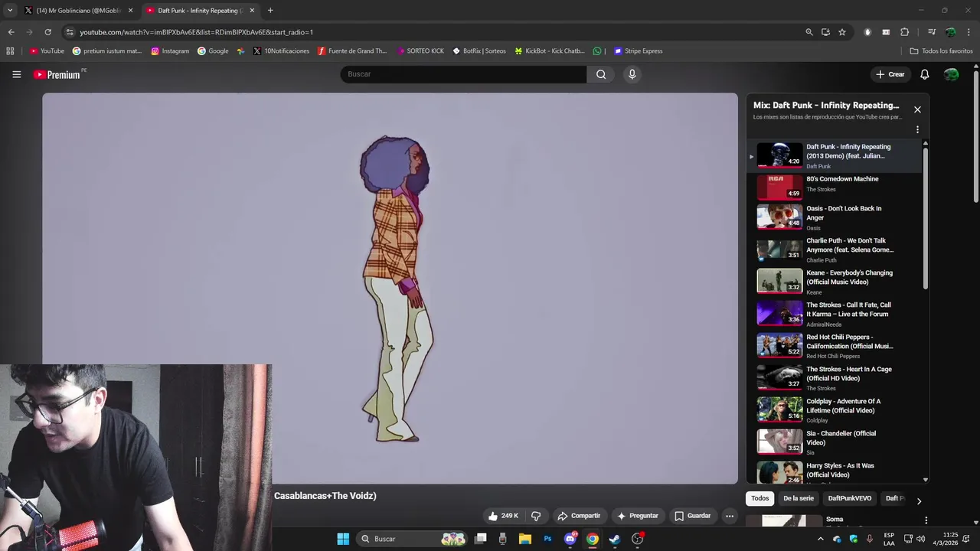Go back in browser history
980x551 pixels.
[11, 32]
